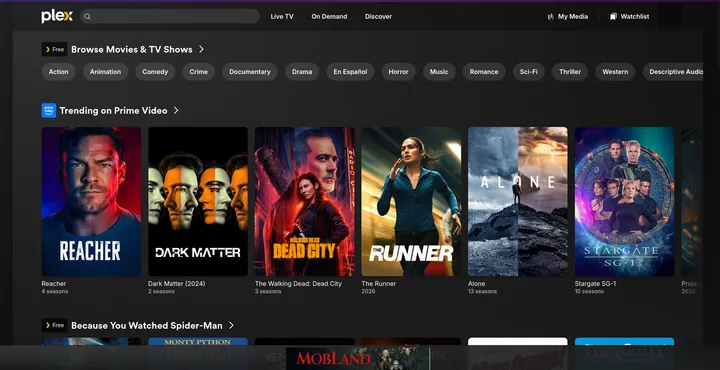This screenshot has width=720, height=370.
Task: Click the Reacher title text
Action: tap(54, 284)
